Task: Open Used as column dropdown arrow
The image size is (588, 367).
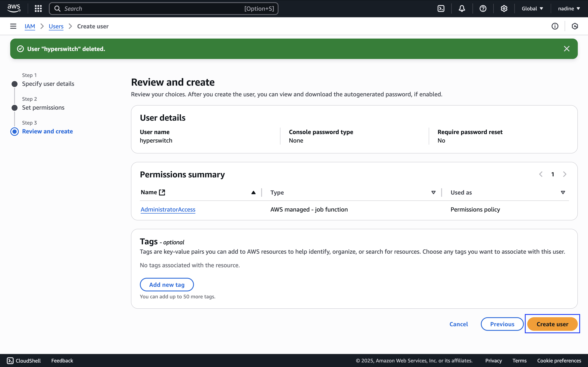Action: pos(563,193)
